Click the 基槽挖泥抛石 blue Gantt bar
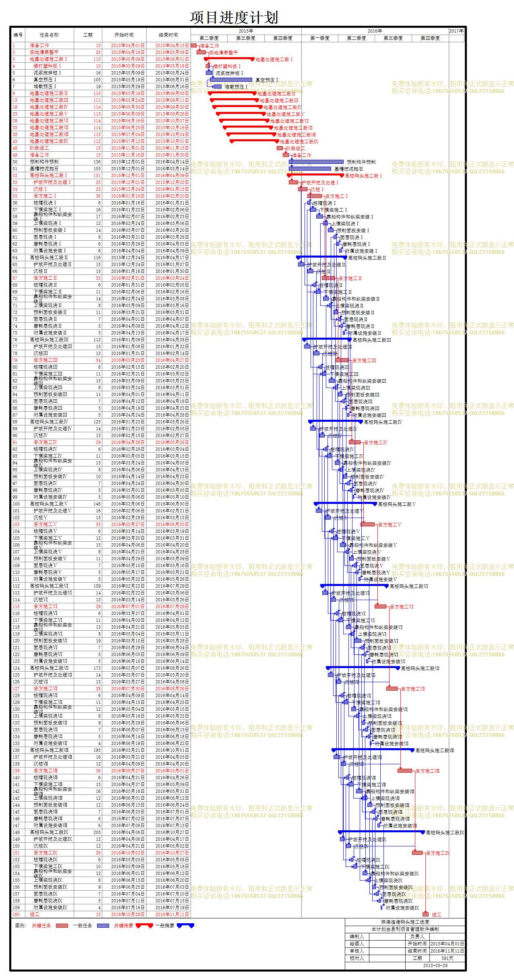Screen dimensions: 514x980 pyautogui.click(x=310, y=169)
